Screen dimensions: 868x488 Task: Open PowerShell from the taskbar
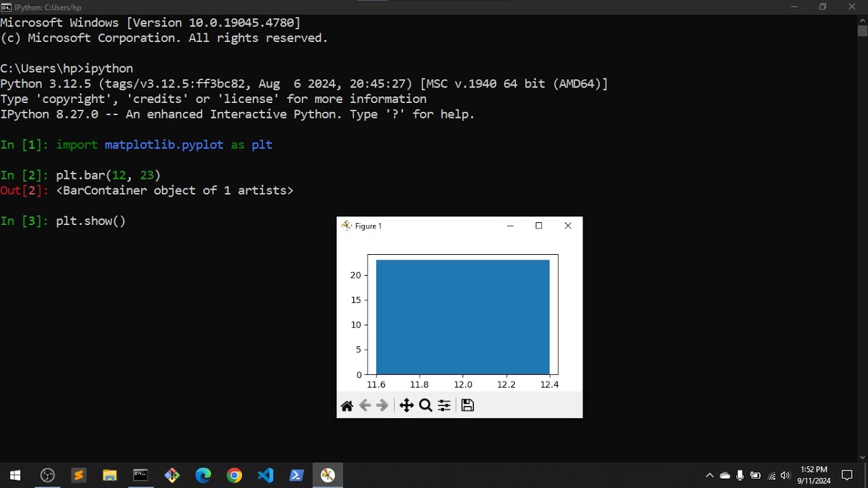click(x=296, y=475)
